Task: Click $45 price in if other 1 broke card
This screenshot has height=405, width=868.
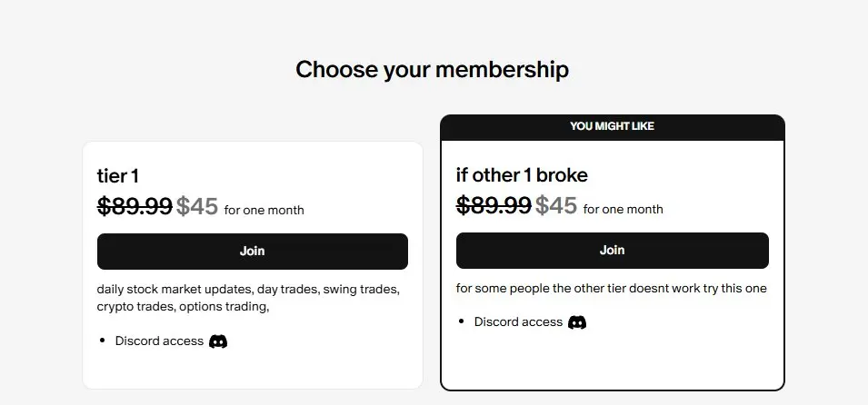Action: 556,205
